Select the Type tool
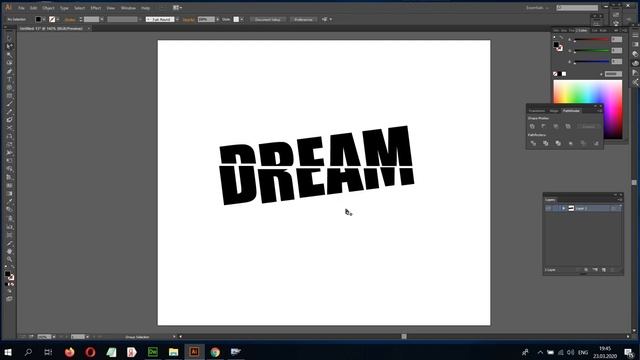640x360 pixels. (9, 79)
